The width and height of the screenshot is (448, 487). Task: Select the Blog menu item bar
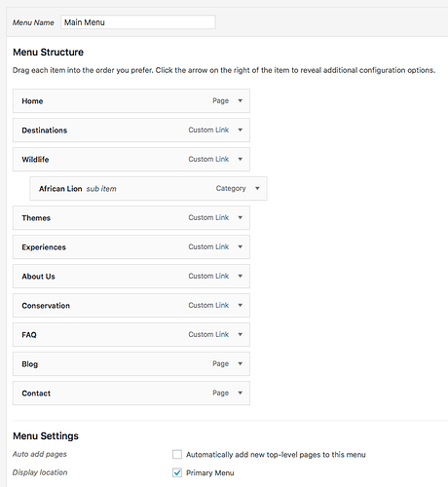[131, 364]
